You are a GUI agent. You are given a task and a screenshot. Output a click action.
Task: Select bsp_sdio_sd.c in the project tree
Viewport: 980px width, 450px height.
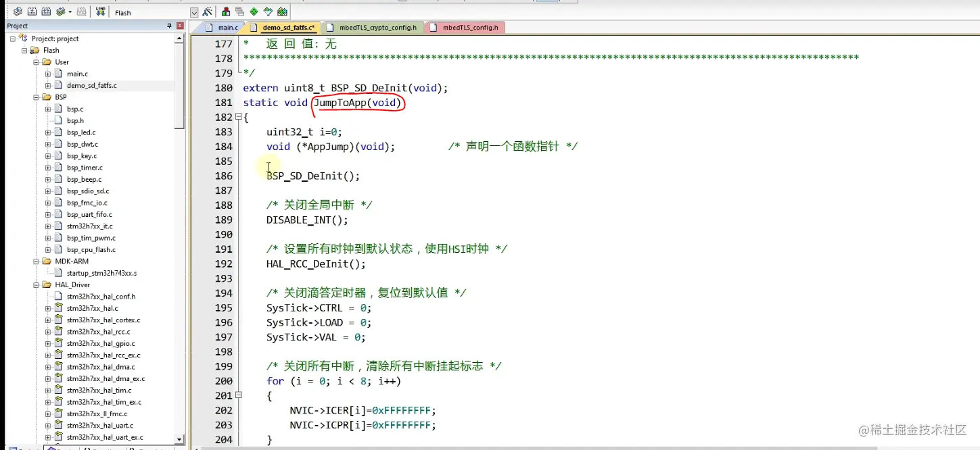[x=88, y=191]
